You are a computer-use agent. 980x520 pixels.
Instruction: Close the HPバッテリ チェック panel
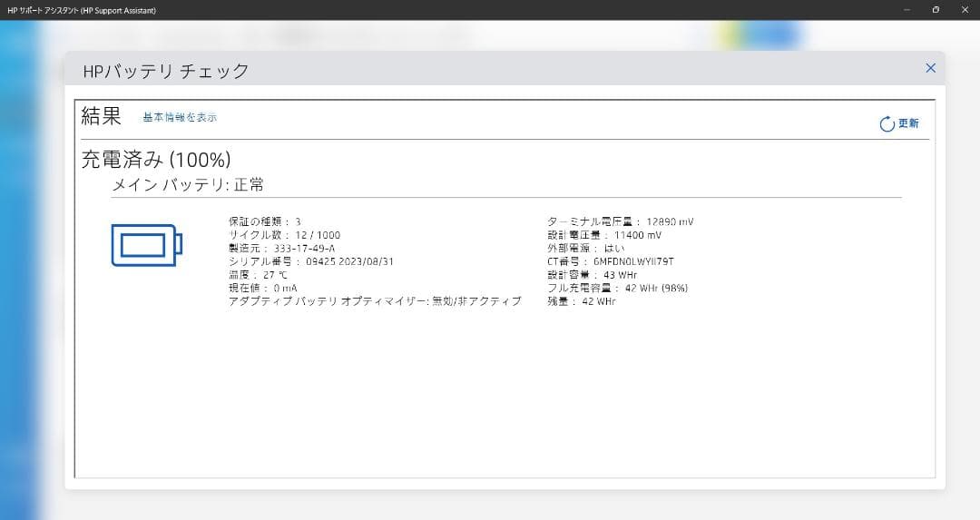click(931, 68)
